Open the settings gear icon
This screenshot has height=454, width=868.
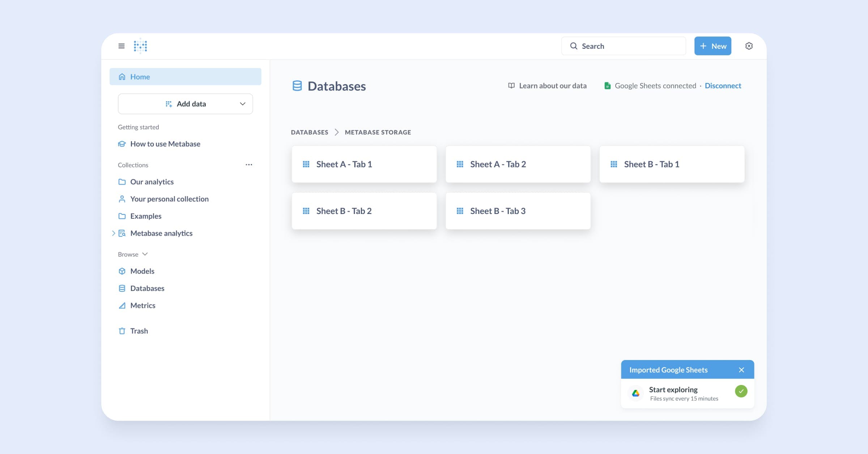pyautogui.click(x=749, y=46)
